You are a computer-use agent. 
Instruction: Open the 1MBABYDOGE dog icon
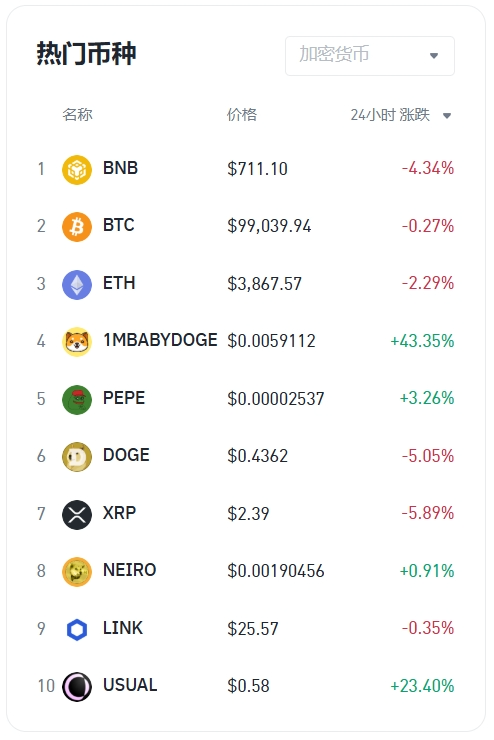tap(77, 341)
